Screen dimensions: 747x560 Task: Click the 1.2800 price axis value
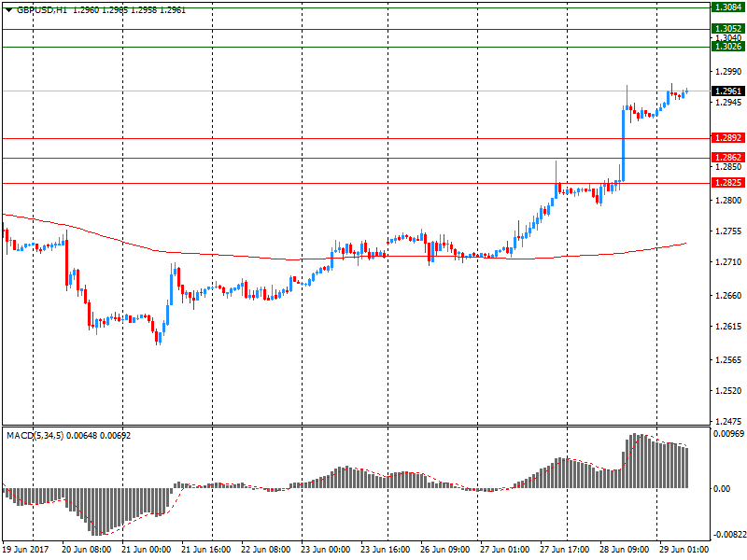click(728, 201)
